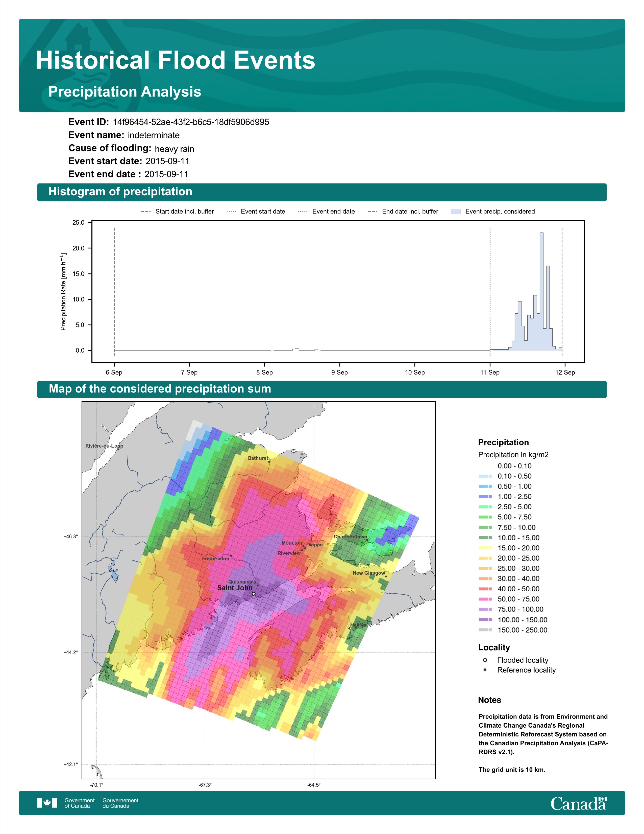Click the Locality legend heading
This screenshot has height=834, width=644.
(494, 647)
